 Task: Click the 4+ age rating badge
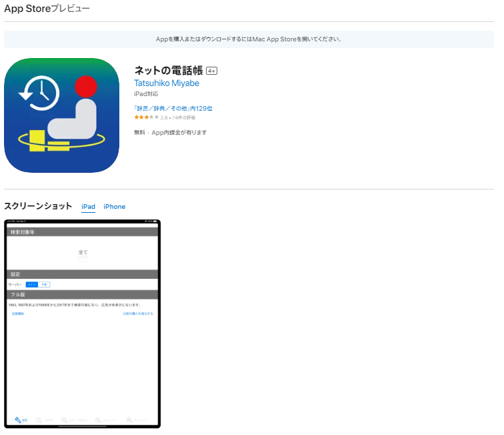click(x=211, y=71)
